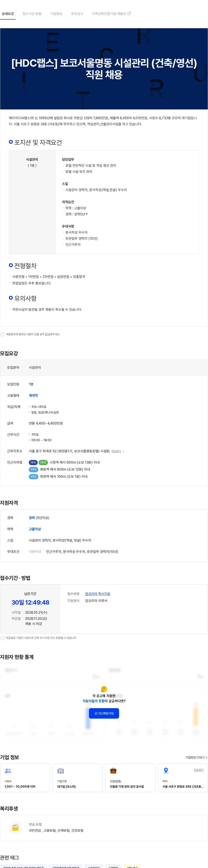This screenshot has height=868, width=208.
Task: Click chevron arrow after 근무지주소 지도보기
Action: pos(123,451)
